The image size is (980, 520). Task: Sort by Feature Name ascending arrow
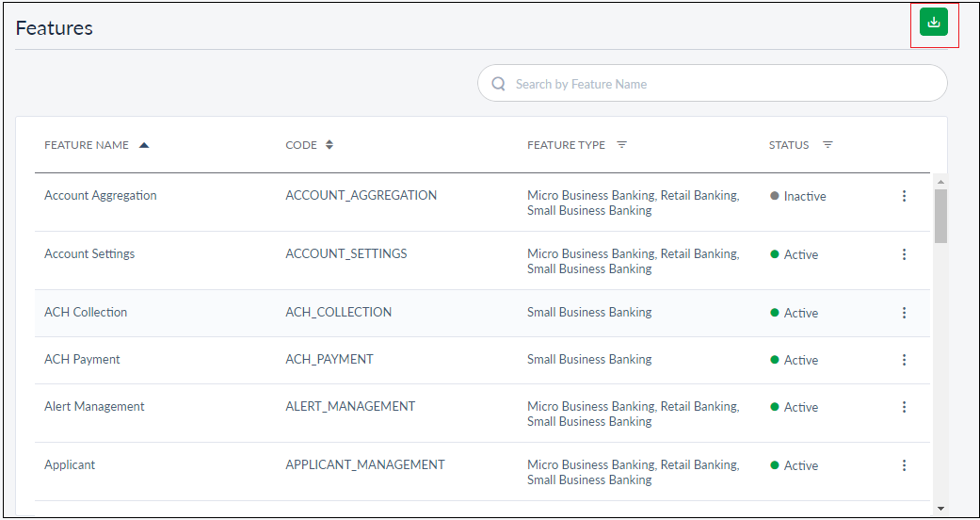(144, 145)
